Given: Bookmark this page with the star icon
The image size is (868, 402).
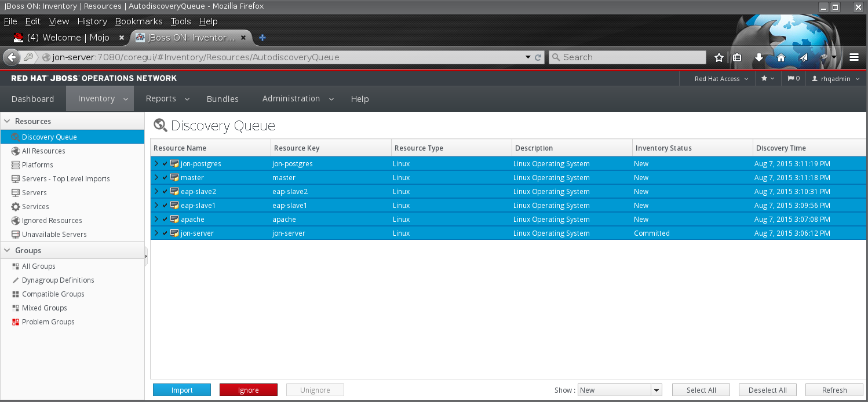Looking at the screenshot, I should [x=719, y=57].
